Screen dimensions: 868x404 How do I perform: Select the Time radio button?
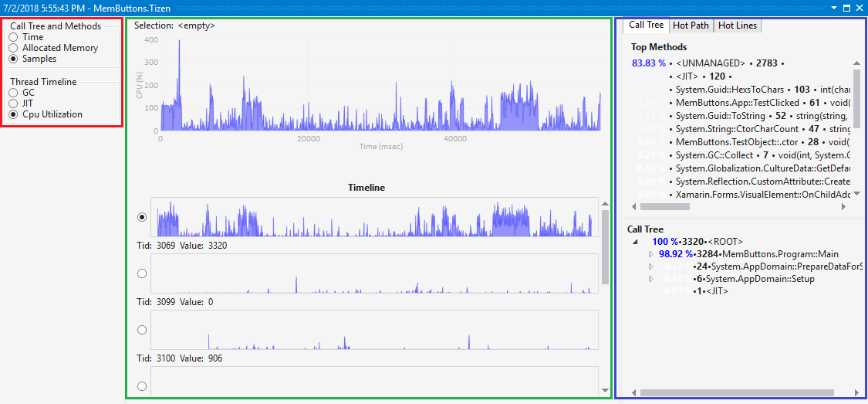(13, 37)
